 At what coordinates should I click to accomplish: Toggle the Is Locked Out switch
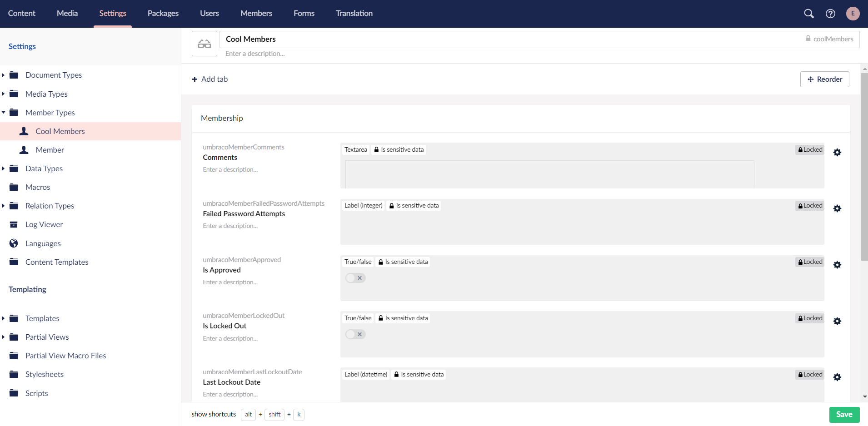click(355, 334)
